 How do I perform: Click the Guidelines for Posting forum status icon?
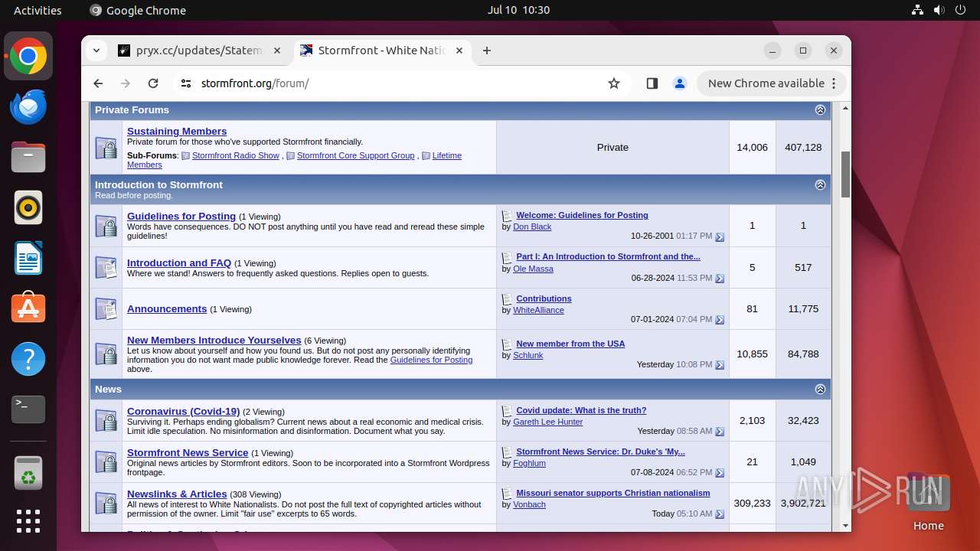(106, 226)
